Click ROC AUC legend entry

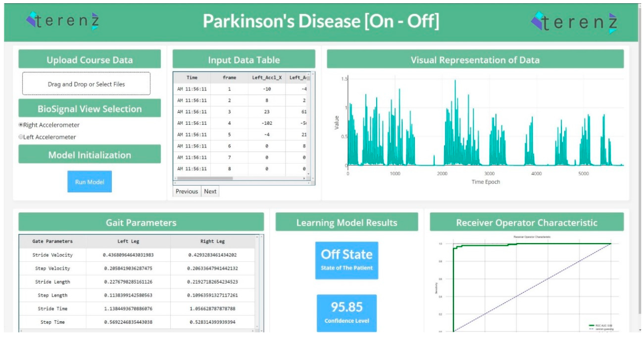coord(601,326)
